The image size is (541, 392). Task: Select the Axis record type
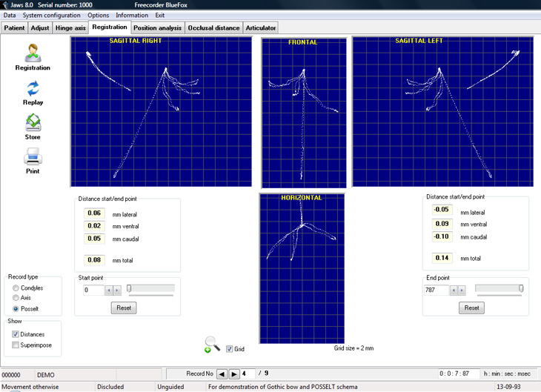(16, 297)
